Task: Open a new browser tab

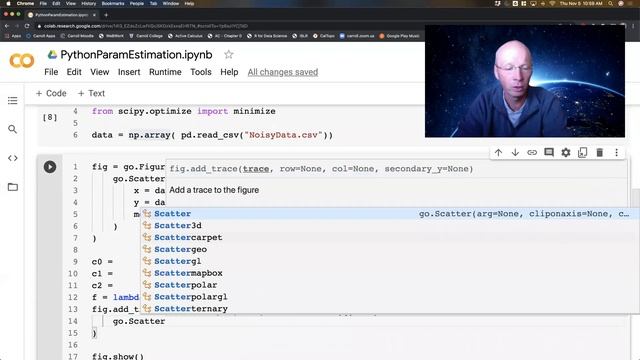Action: [x=106, y=15]
